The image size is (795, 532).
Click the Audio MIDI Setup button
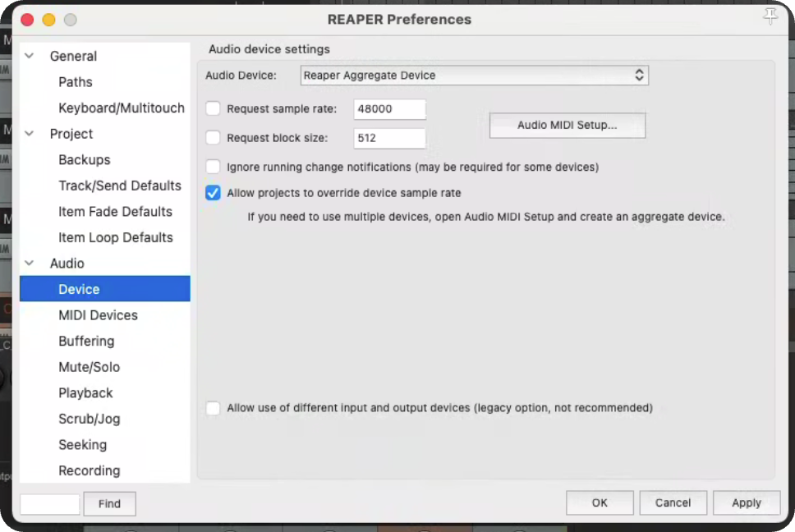[x=567, y=125]
